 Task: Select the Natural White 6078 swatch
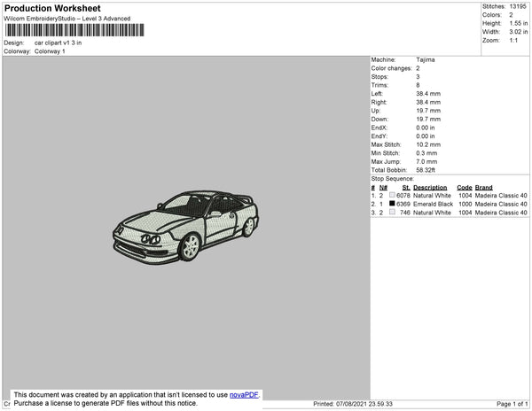tap(392, 196)
